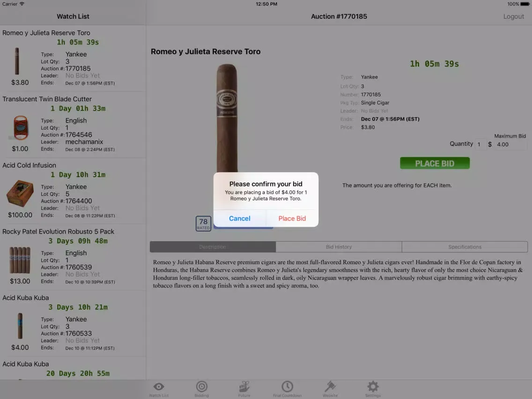Tap the Wi-Fi status icon
Screen dimensions: 532x399
click(22, 4)
